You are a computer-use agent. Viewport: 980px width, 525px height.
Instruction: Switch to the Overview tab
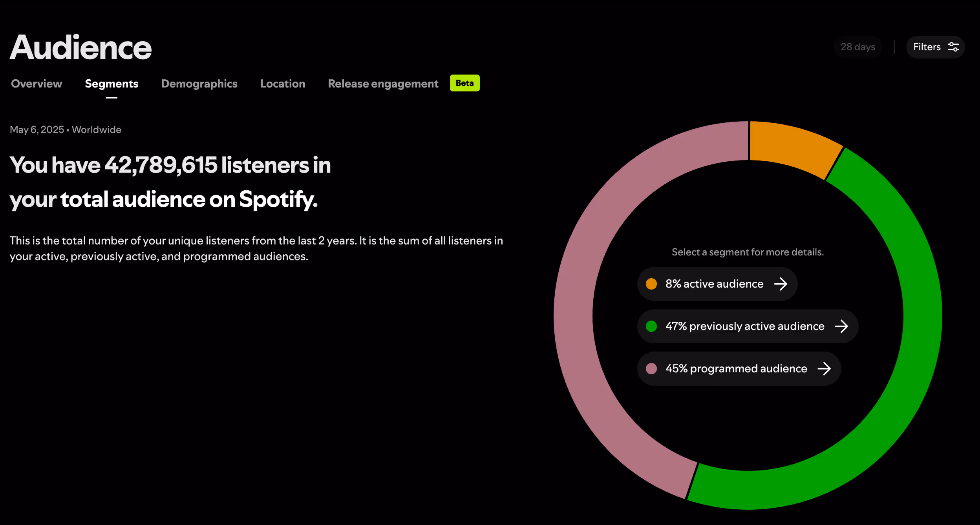(x=37, y=84)
